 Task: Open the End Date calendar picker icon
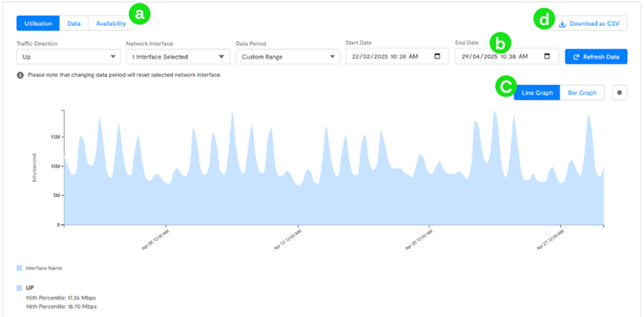(x=547, y=56)
